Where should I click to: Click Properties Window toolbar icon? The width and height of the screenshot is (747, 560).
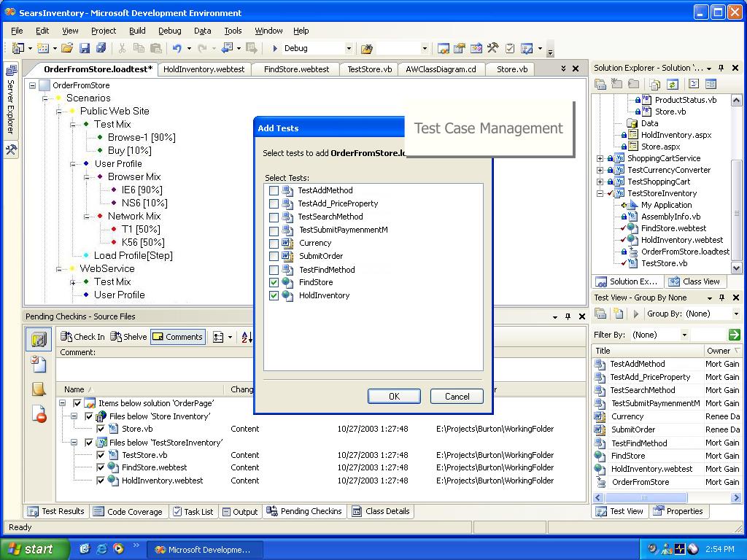click(x=460, y=48)
